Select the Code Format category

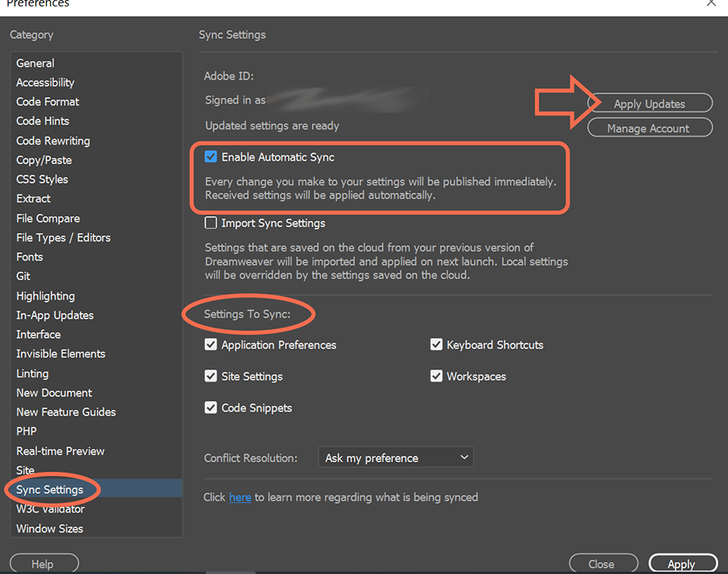coord(47,101)
